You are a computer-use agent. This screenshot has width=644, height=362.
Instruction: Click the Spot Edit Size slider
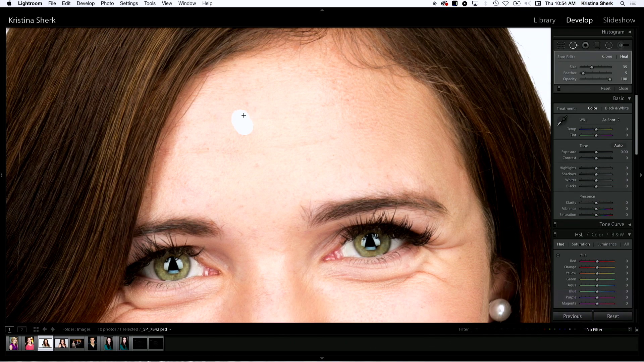click(x=596, y=67)
